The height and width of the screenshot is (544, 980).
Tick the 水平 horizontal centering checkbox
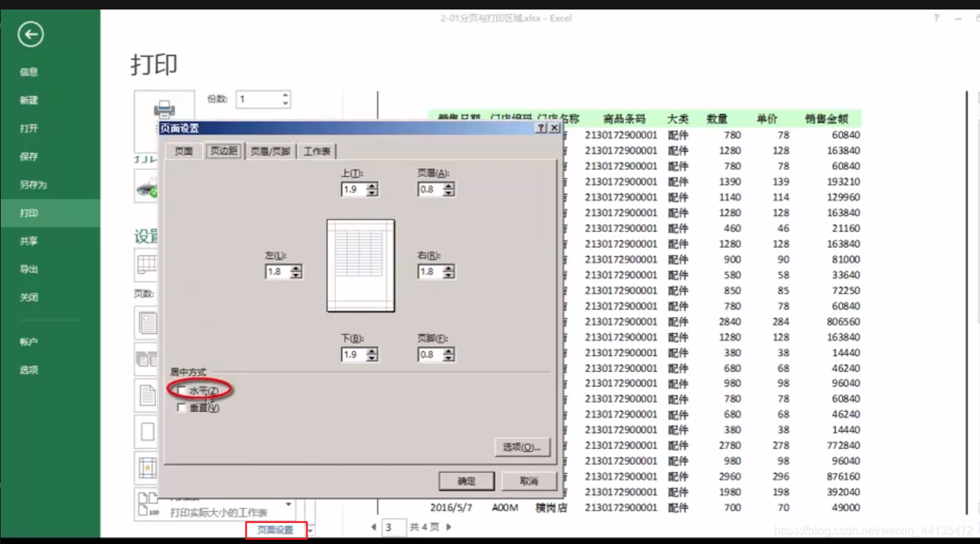[182, 390]
